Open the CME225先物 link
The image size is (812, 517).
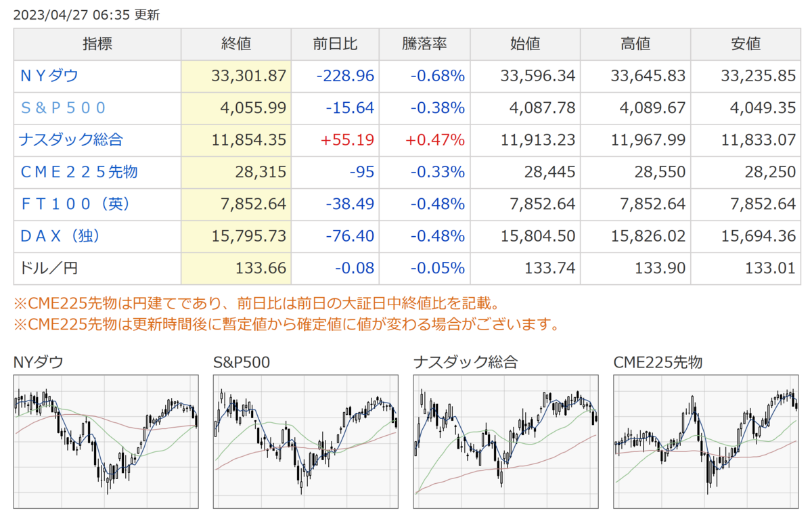78,172
